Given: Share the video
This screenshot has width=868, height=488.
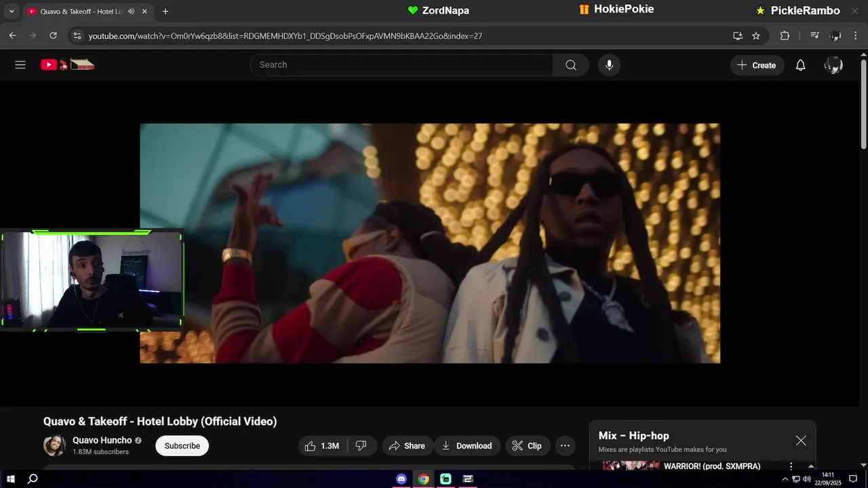Looking at the screenshot, I should tap(407, 446).
